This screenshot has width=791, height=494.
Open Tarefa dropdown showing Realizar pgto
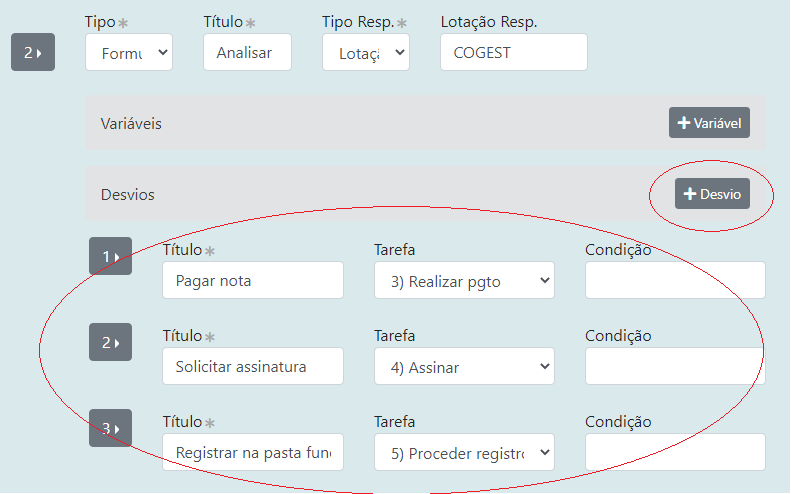pyautogui.click(x=464, y=281)
